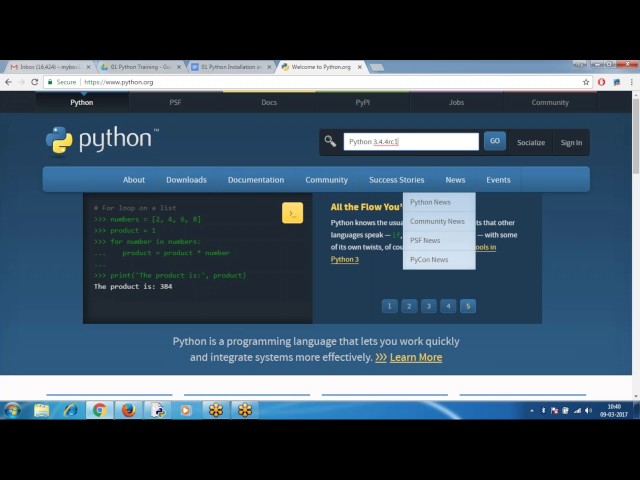Open the Windows Start menu
This screenshot has height=480, width=640.
[13, 410]
